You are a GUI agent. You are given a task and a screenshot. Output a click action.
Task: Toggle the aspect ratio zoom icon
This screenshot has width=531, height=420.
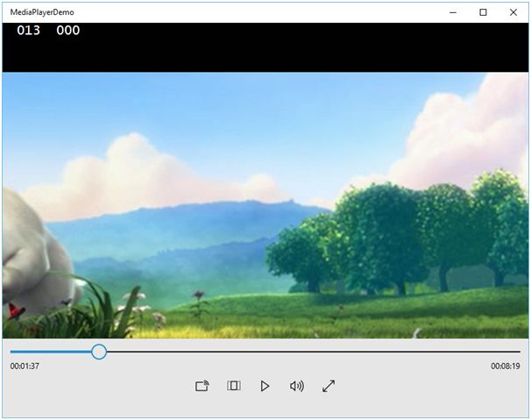pyautogui.click(x=234, y=386)
